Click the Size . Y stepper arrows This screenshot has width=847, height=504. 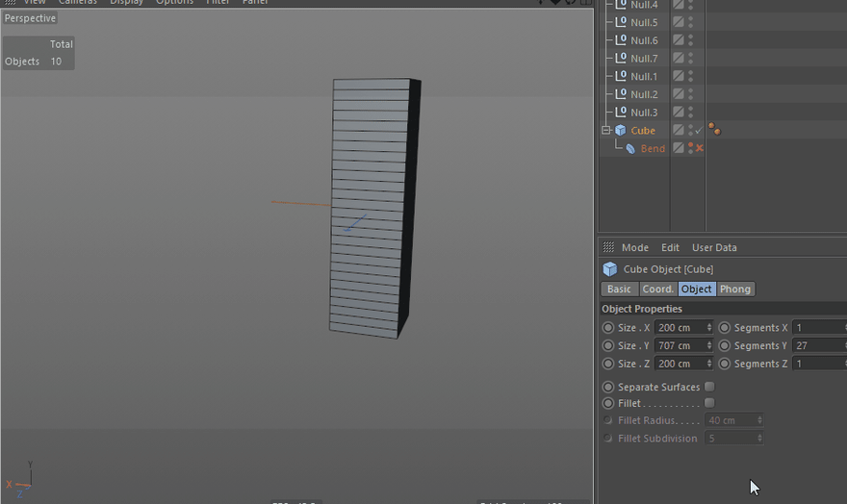pyautogui.click(x=709, y=345)
